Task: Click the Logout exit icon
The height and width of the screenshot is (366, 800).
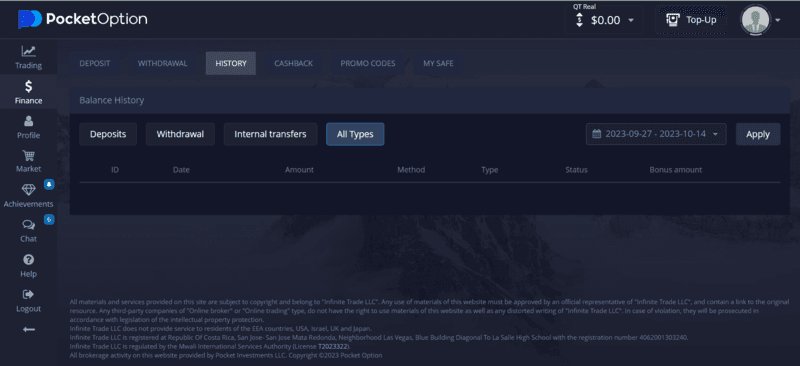Action: pyautogui.click(x=29, y=295)
